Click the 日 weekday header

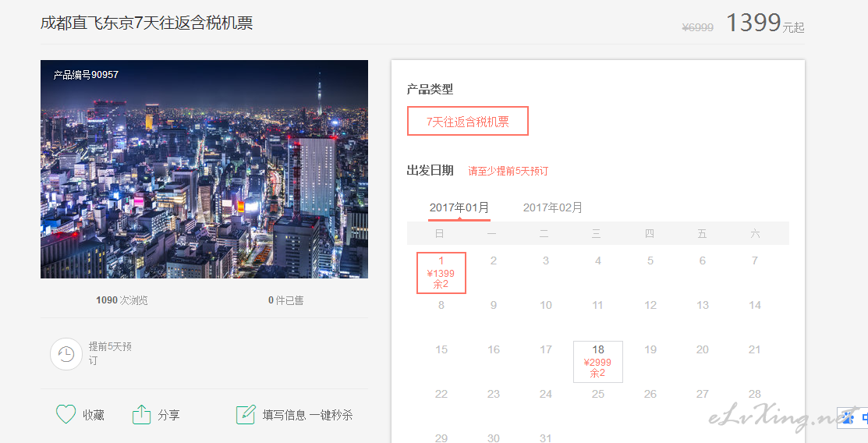(440, 234)
